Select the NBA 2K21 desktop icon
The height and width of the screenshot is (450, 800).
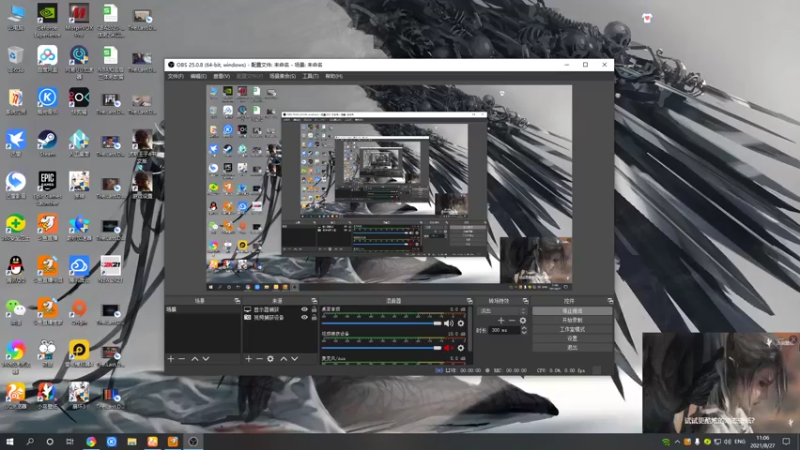point(110,270)
